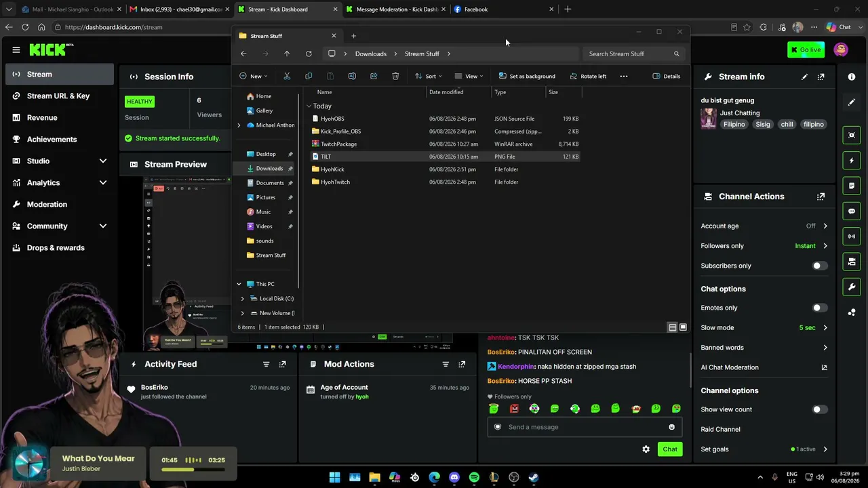Image resolution: width=868 pixels, height=488 pixels.
Task: Pop out the Stream info panel
Action: click(821, 77)
